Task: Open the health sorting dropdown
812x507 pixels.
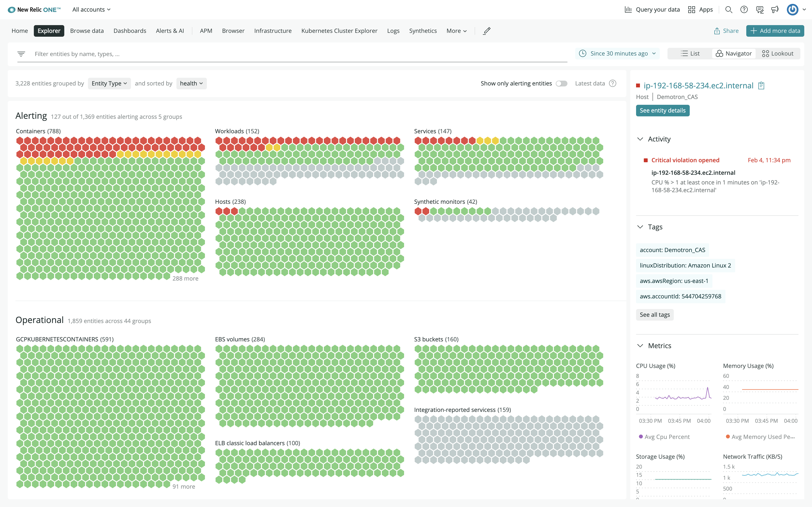Action: pos(191,84)
